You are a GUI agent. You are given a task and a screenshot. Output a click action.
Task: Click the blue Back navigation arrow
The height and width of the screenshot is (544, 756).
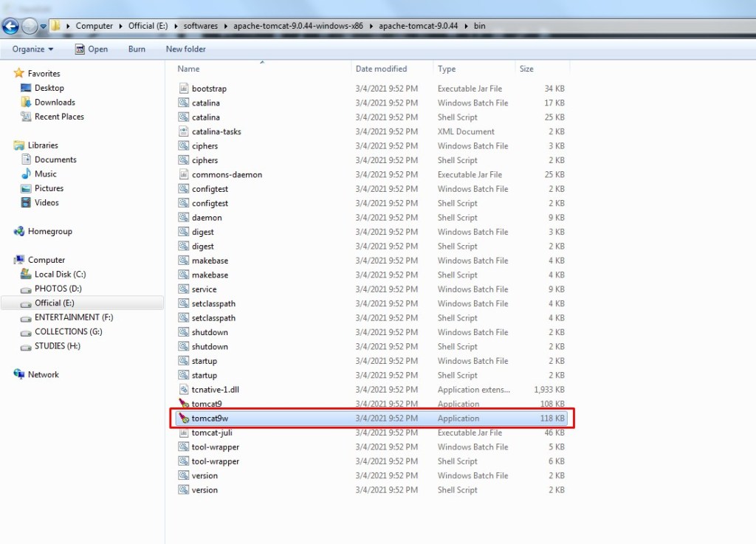tap(10, 26)
